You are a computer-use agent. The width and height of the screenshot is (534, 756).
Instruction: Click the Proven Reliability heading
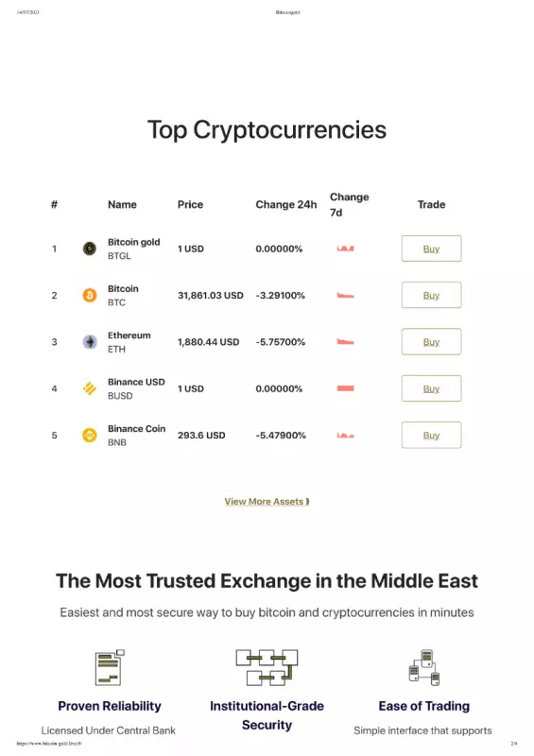110,706
